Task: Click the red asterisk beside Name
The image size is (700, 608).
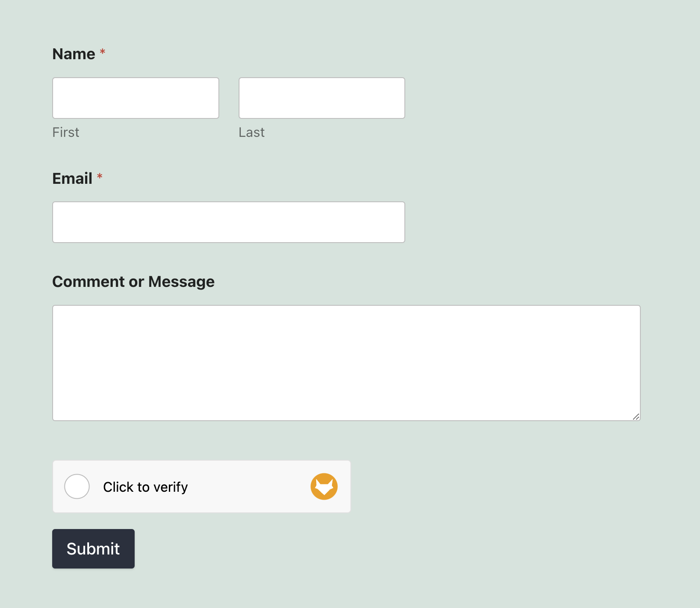Action: click(x=103, y=52)
